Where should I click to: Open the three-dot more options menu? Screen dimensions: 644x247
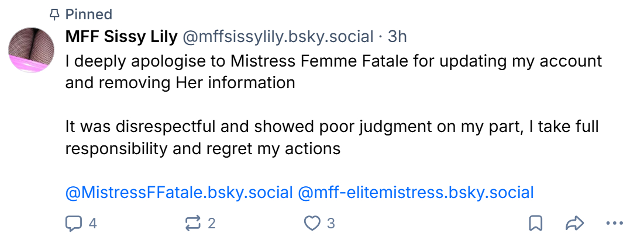tap(614, 223)
